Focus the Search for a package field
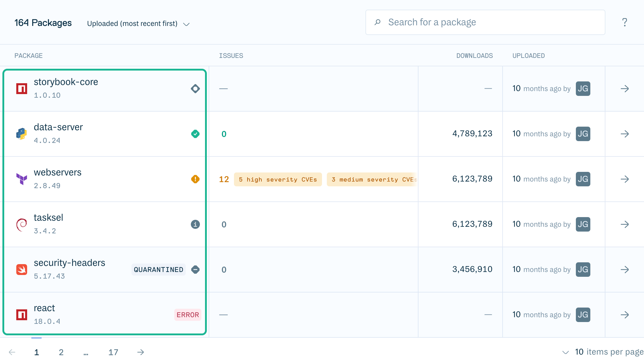 [x=485, y=22]
